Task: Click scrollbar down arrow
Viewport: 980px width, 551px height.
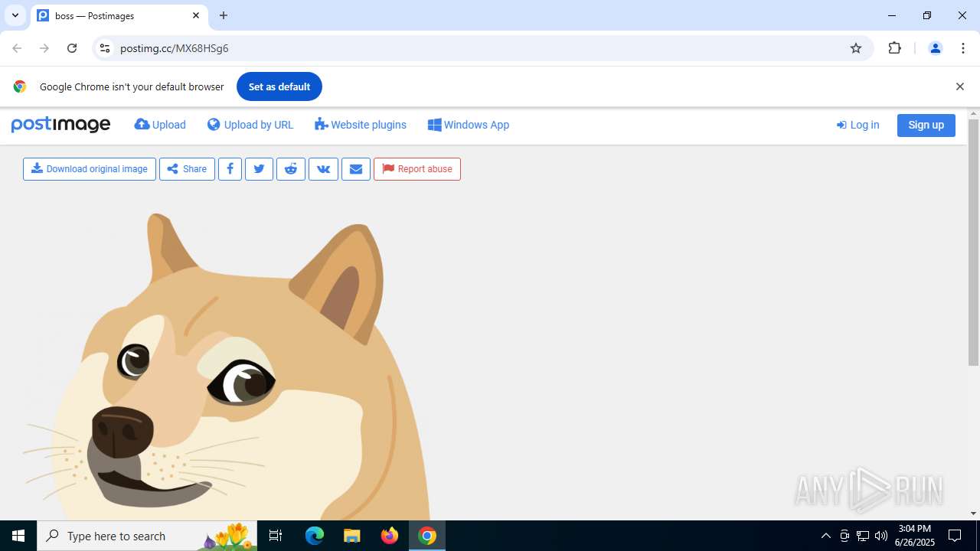Action: point(973,514)
